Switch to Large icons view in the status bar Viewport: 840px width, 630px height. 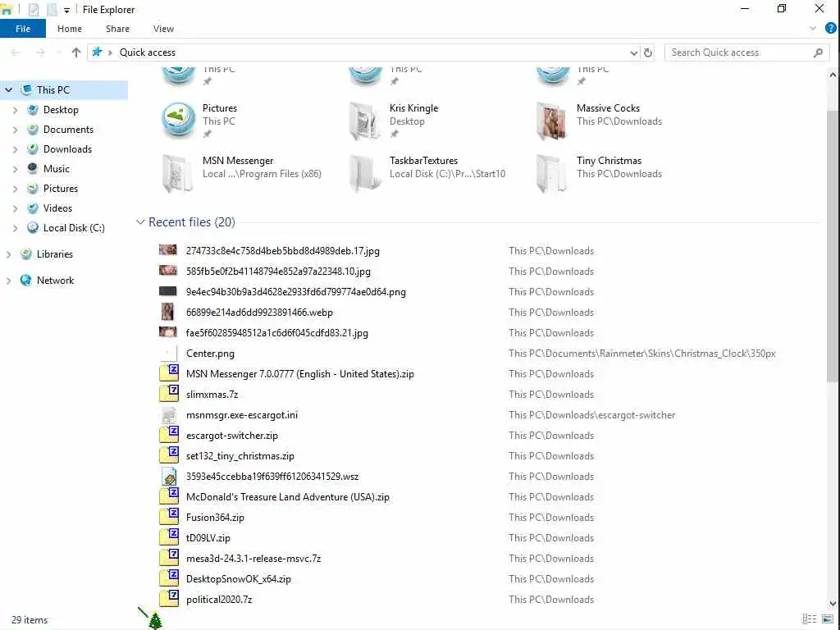tap(828, 619)
